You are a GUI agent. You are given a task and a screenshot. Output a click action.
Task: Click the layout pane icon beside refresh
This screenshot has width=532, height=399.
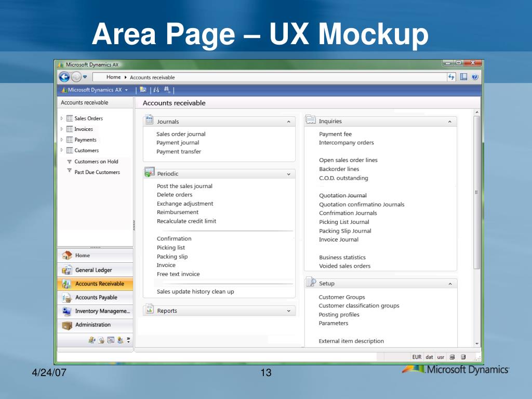(463, 77)
